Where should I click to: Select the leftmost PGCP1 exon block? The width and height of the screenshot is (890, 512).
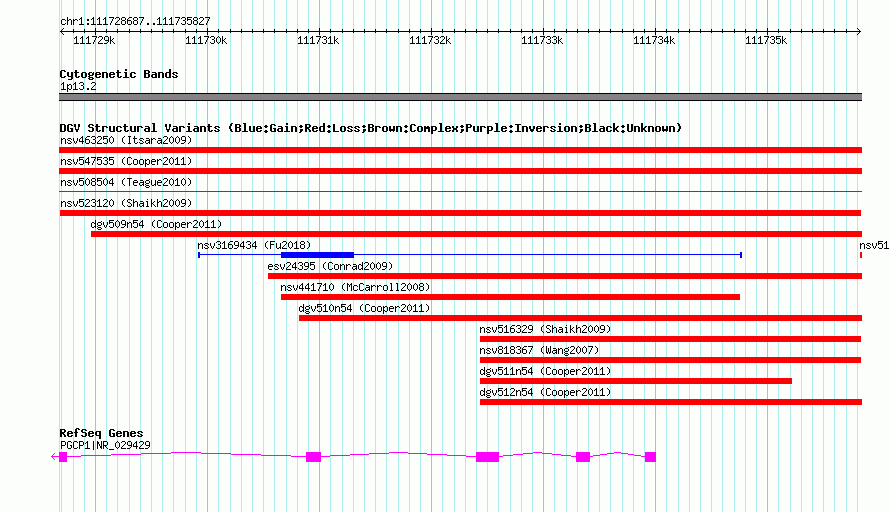pos(63,457)
